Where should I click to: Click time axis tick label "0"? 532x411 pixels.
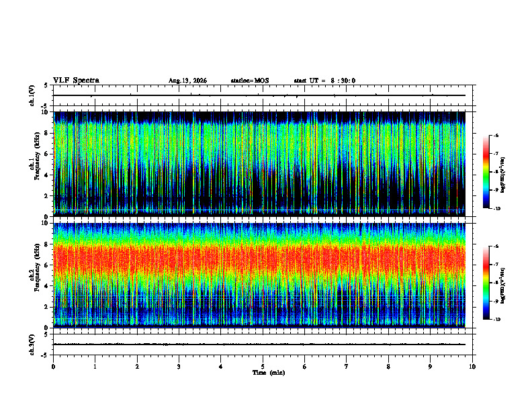tap(53, 367)
